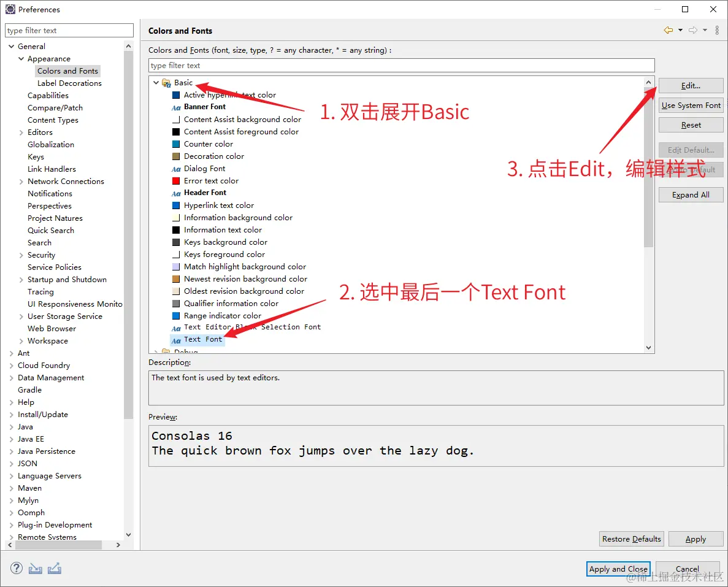Click the Expand All button
This screenshot has width=728, height=587.
pos(691,195)
